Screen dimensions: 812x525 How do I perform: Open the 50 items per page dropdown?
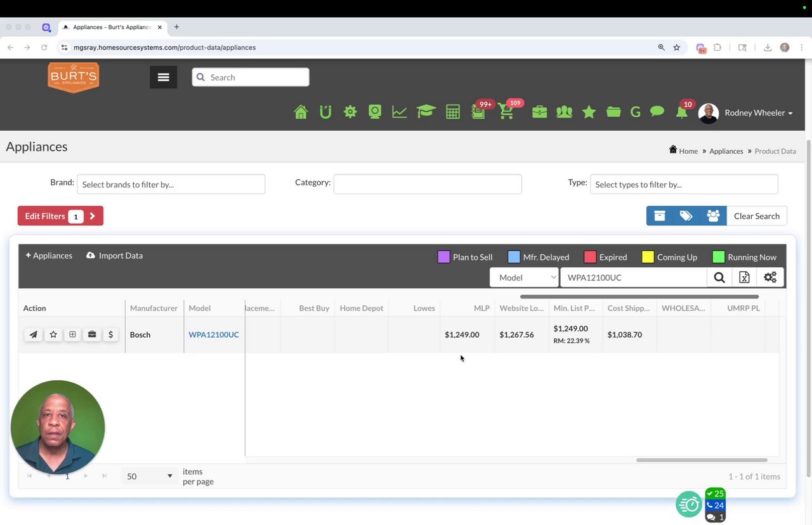pos(150,476)
